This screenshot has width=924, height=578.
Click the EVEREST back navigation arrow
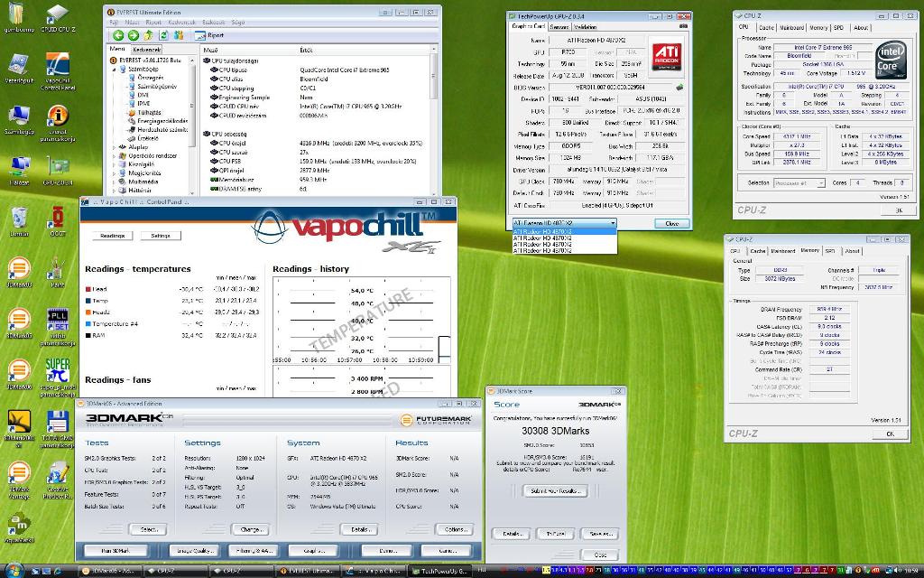[x=118, y=35]
